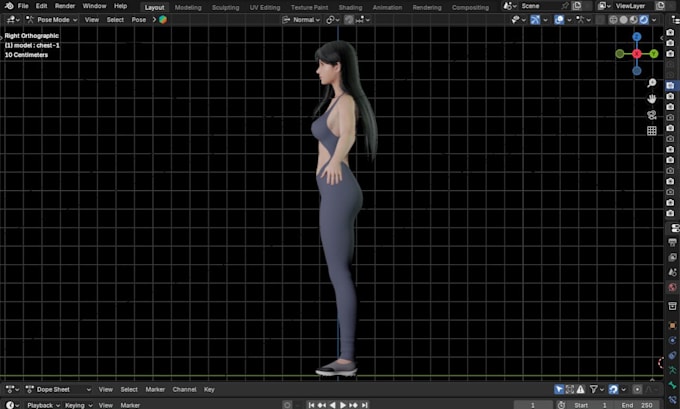Toggle viewport gizmos display
680x409 pixels.
(x=535, y=20)
